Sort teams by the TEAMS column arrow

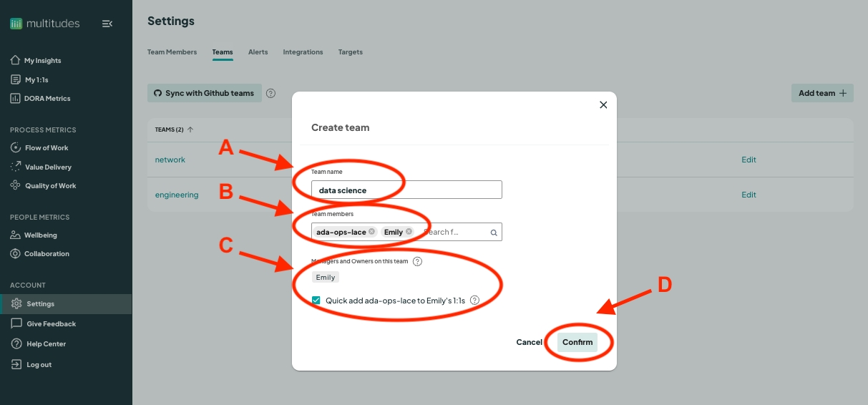[x=190, y=130]
